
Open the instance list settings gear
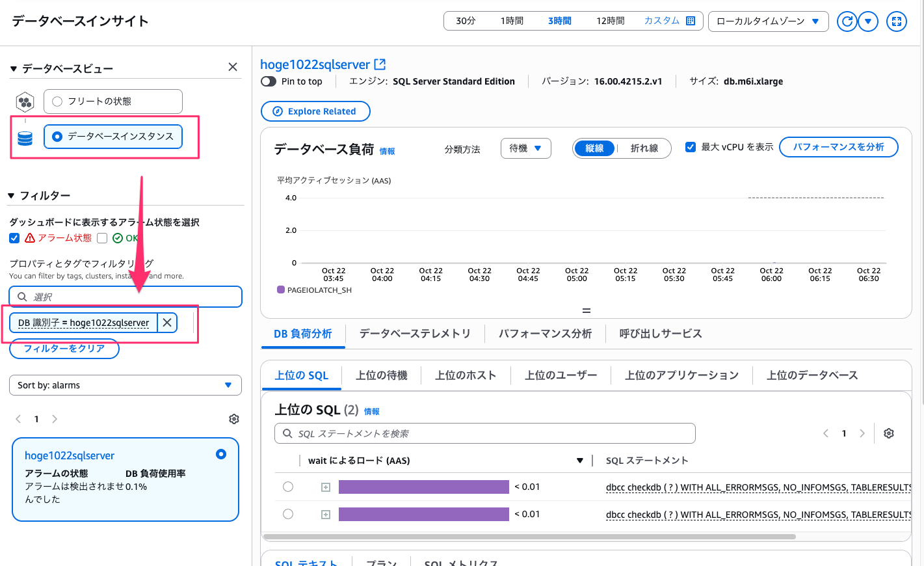pos(234,419)
